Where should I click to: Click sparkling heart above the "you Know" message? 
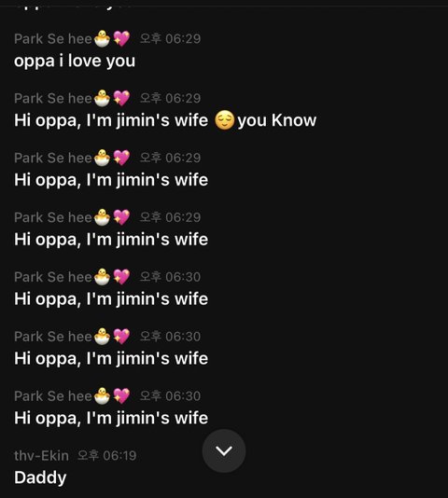pyautogui.click(x=121, y=98)
